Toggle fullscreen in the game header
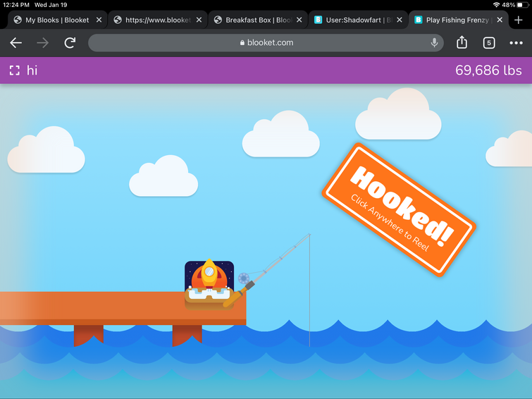 pyautogui.click(x=15, y=70)
